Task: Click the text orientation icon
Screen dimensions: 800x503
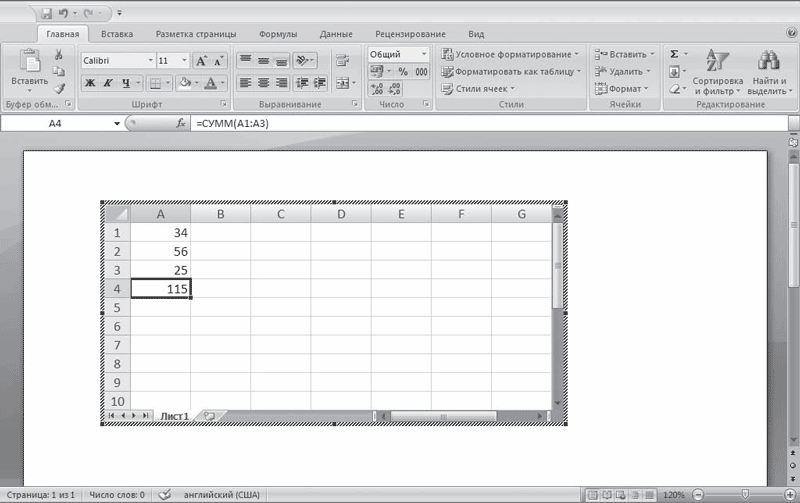Action: 302,60
